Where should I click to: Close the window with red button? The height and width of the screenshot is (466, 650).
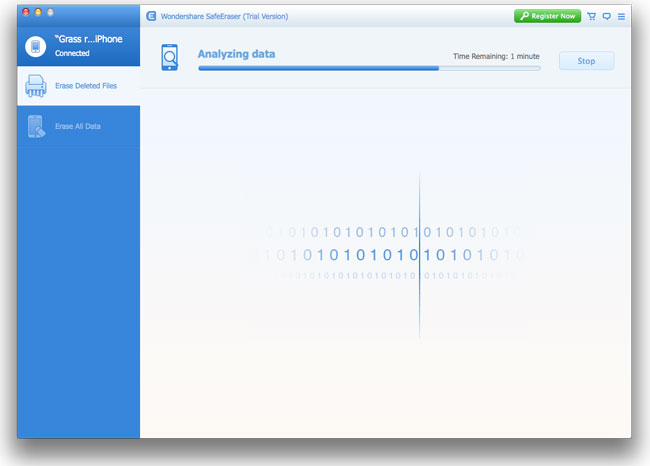coord(26,12)
